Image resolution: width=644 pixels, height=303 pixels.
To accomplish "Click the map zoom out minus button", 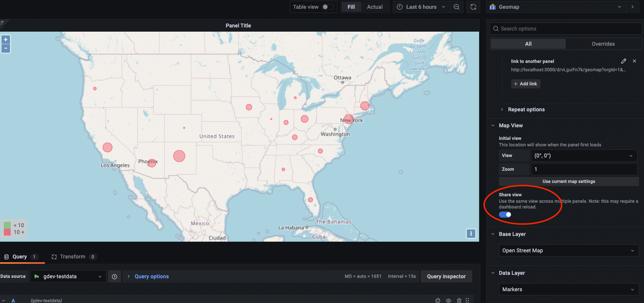I will pyautogui.click(x=6, y=48).
